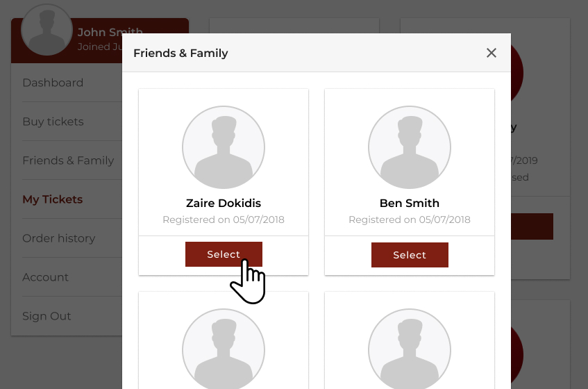Image resolution: width=588 pixels, height=389 pixels.
Task: Open Account settings page
Action: 46,277
